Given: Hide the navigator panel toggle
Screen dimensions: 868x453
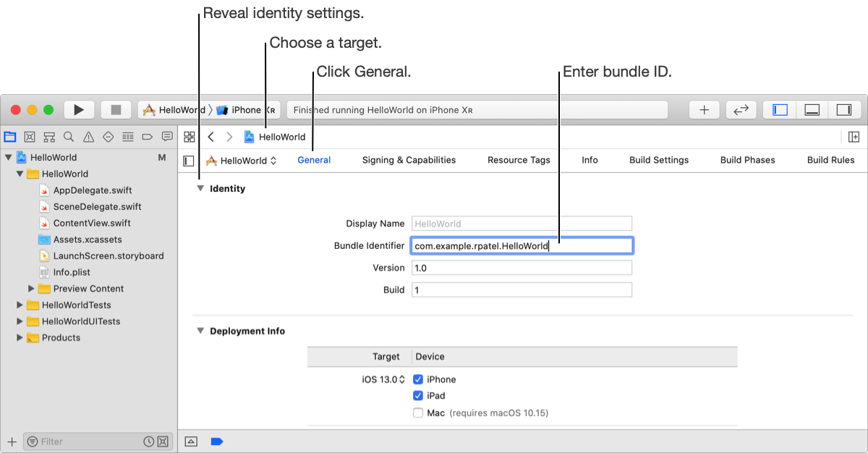Looking at the screenshot, I should 780,110.
